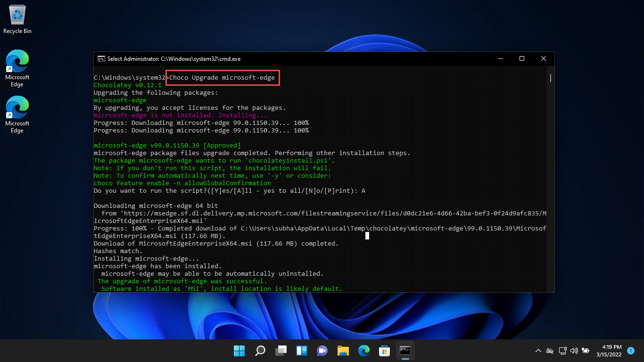Minimize the Command Prompt window
Viewport: 644px width, 362px height.
point(500,59)
